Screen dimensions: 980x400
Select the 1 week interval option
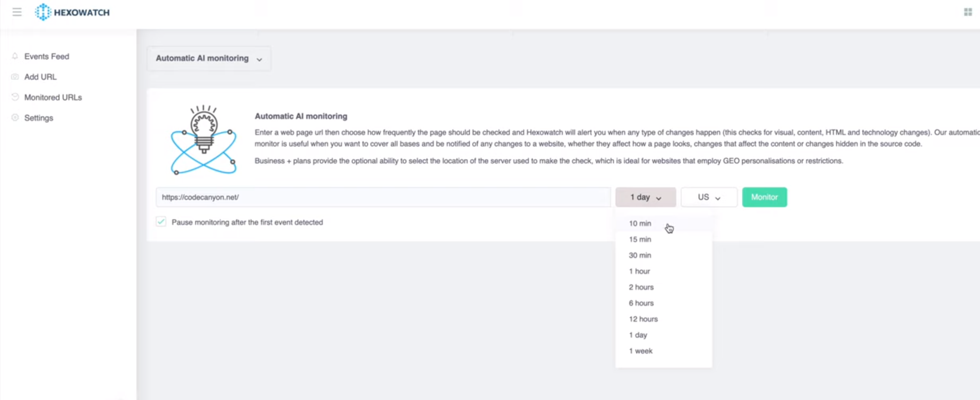[640, 351]
